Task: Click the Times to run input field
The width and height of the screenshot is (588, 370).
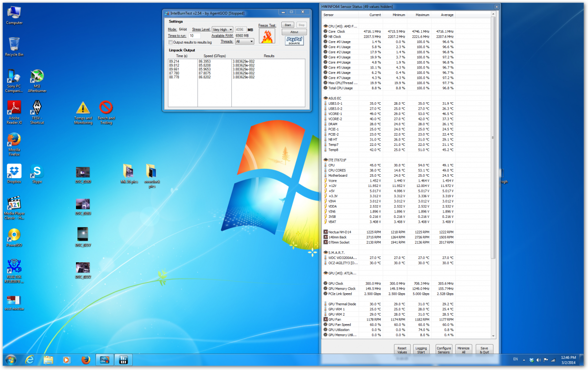Action: (x=195, y=36)
